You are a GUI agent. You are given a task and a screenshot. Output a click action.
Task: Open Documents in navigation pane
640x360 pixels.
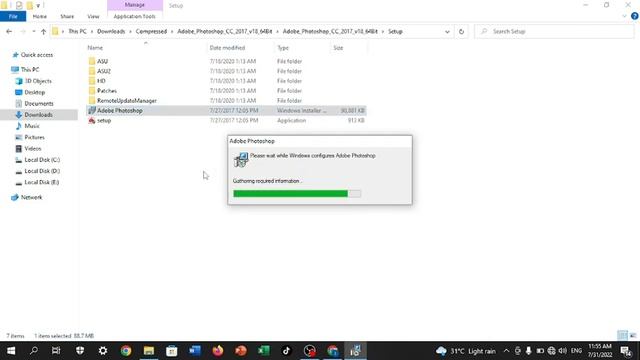click(39, 104)
